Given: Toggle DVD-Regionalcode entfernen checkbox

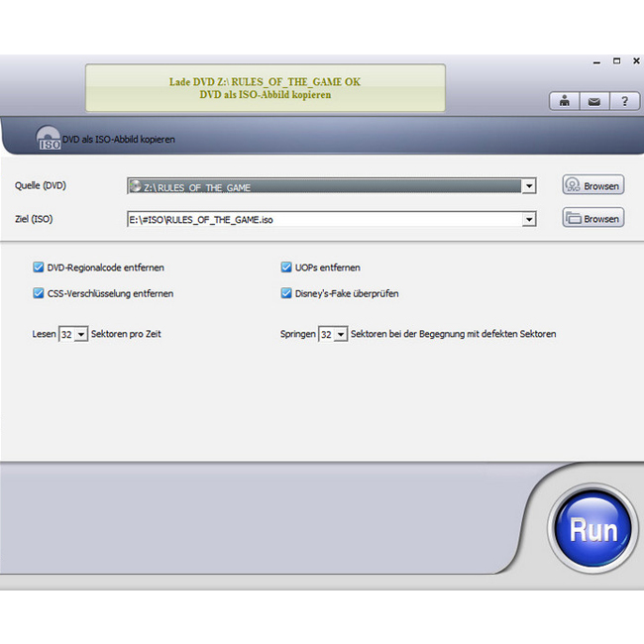Looking at the screenshot, I should [x=39, y=268].
